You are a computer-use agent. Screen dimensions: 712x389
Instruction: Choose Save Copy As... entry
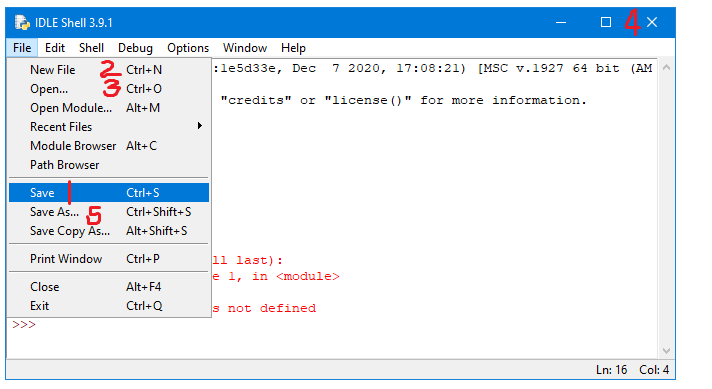click(109, 231)
